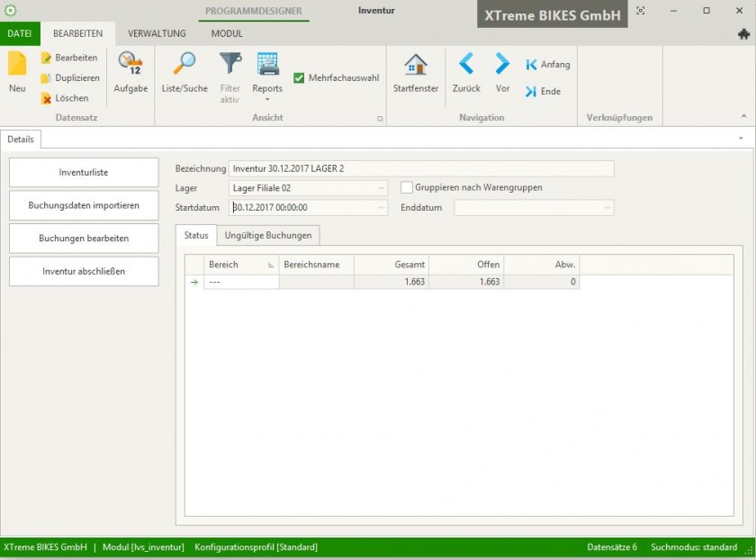Open Liste/Suche magnifier icon

click(184, 64)
